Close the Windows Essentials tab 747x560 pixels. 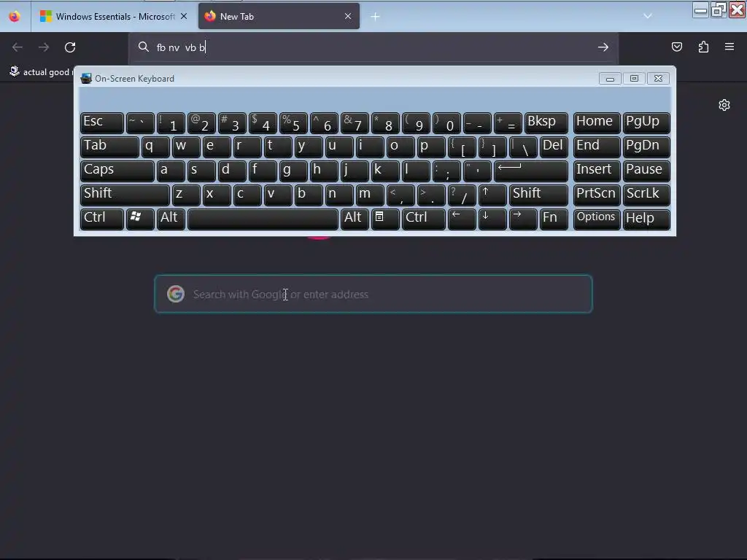coord(184,16)
